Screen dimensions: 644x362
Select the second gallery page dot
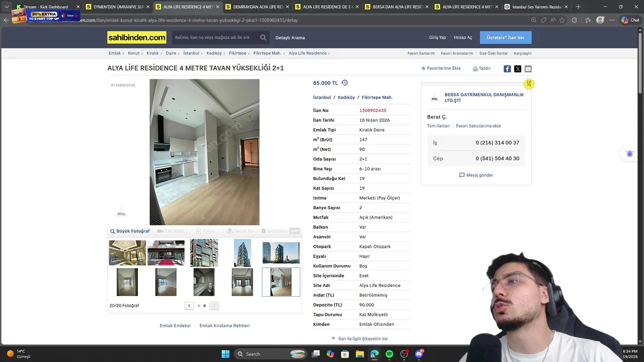coord(204,306)
